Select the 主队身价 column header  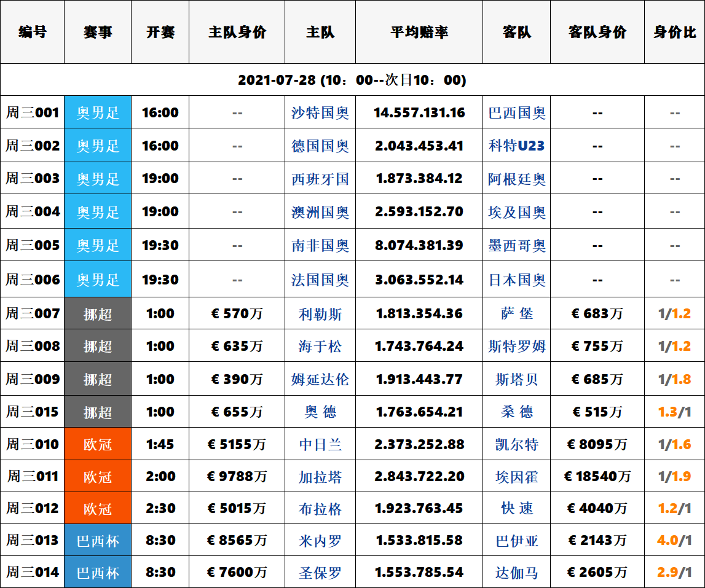[x=237, y=33]
